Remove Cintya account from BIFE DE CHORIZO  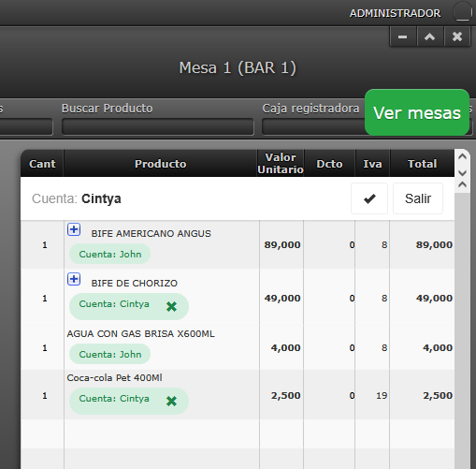click(x=171, y=306)
